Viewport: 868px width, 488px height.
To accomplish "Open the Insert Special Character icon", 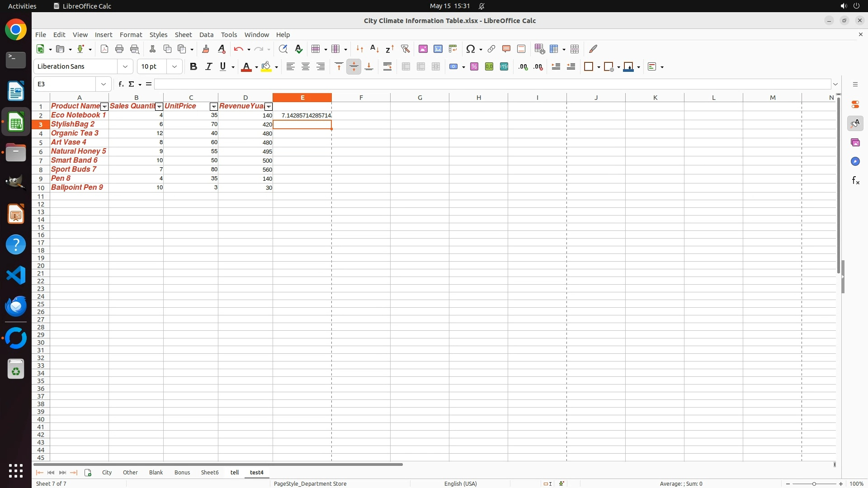I will click(x=471, y=49).
